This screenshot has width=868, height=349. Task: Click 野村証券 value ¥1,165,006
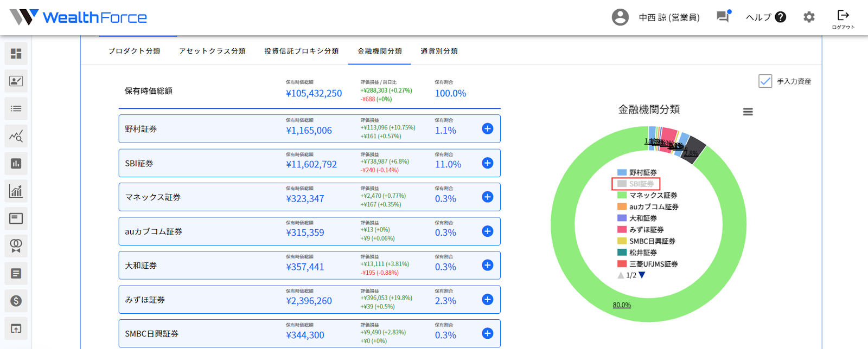(x=309, y=130)
